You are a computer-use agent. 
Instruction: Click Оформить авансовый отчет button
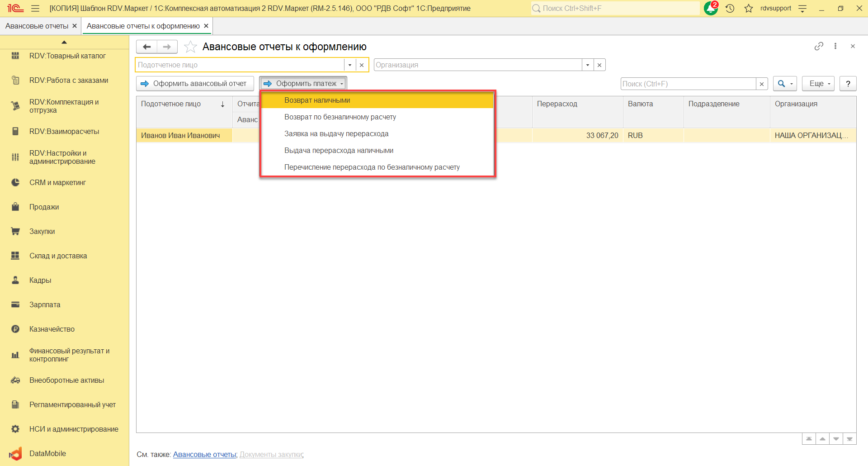pos(195,84)
